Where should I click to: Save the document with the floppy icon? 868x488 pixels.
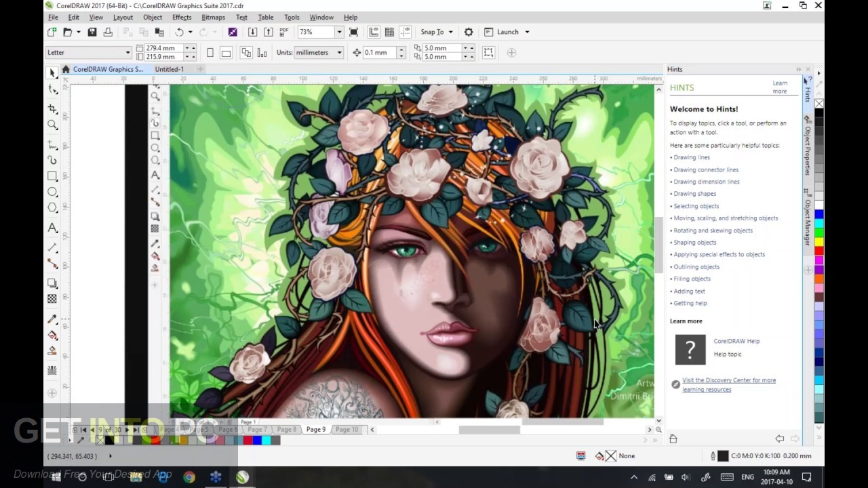click(92, 32)
